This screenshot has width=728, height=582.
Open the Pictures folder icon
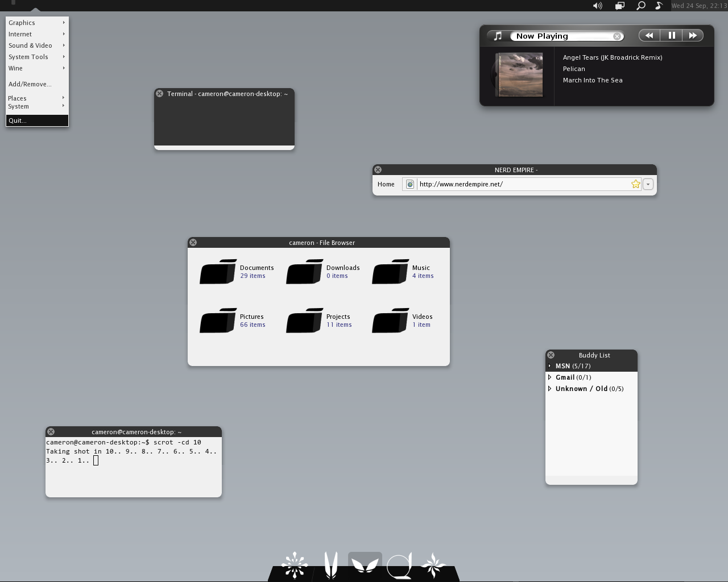[x=218, y=321]
